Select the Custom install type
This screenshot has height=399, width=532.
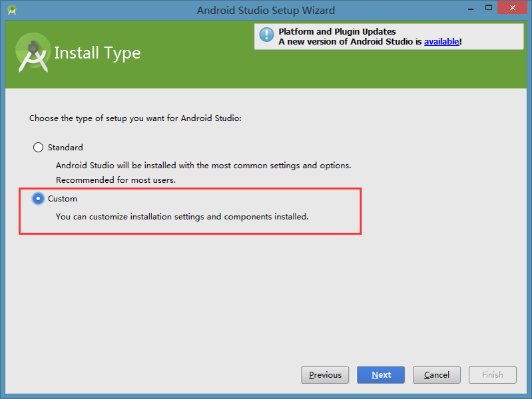[x=38, y=199]
